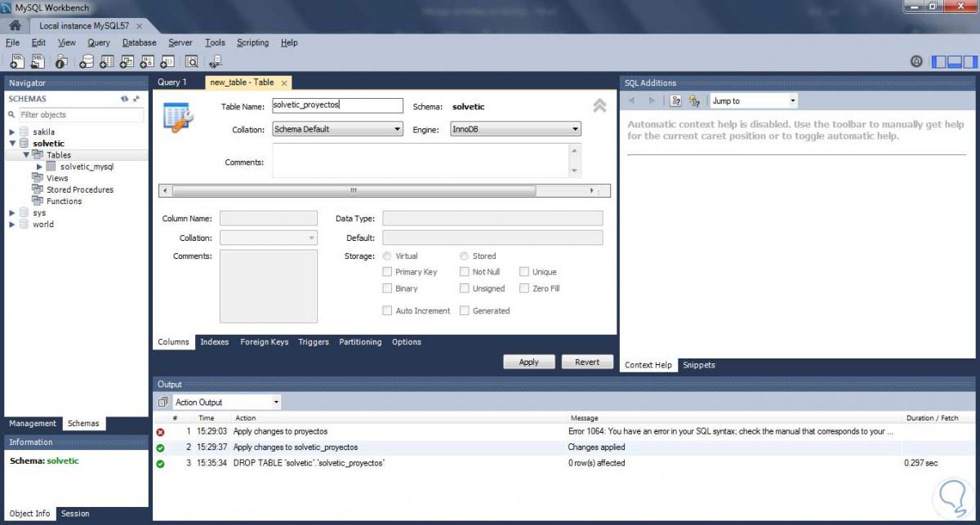The width and height of the screenshot is (980, 525).
Task: Switch to the Query 1 tab
Action: (172, 82)
